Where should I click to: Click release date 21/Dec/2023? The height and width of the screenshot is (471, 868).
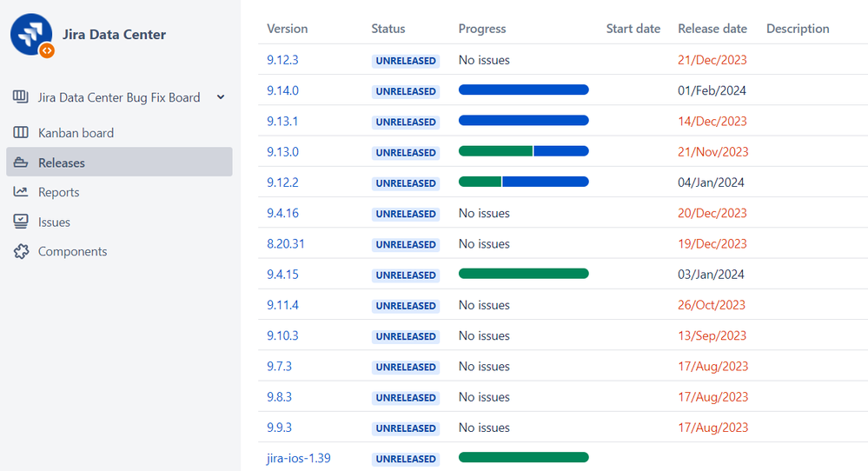click(712, 60)
